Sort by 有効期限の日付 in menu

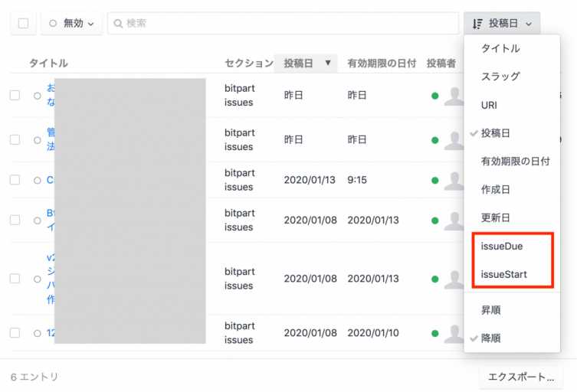coord(515,162)
